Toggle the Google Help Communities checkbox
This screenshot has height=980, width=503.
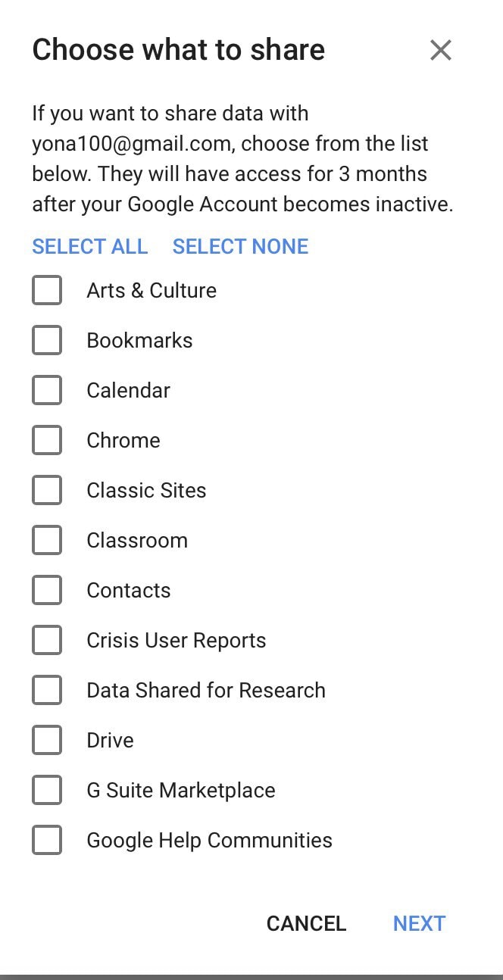(47, 840)
